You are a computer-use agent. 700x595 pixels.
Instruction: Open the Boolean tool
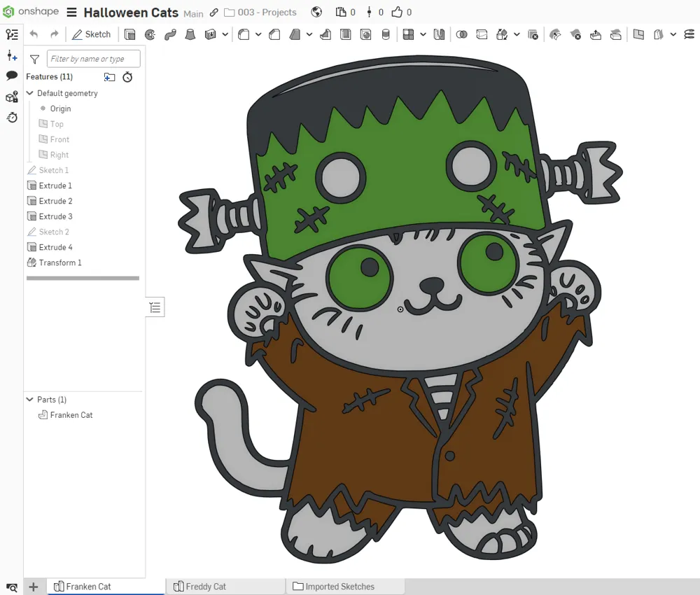pos(461,34)
